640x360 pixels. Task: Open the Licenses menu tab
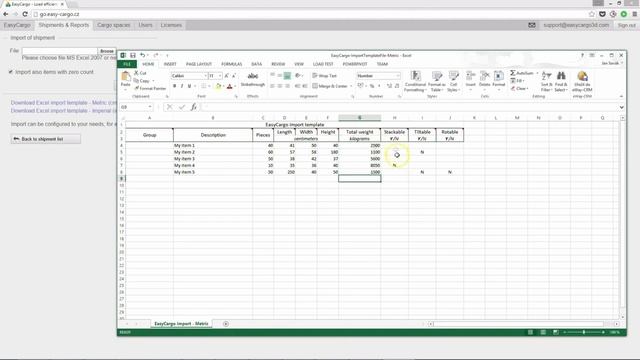click(x=171, y=25)
